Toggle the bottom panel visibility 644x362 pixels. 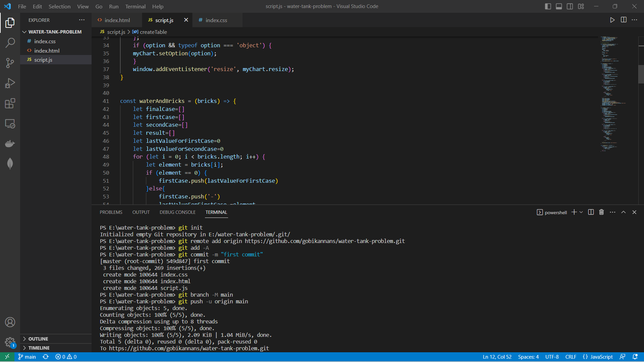coord(559,6)
